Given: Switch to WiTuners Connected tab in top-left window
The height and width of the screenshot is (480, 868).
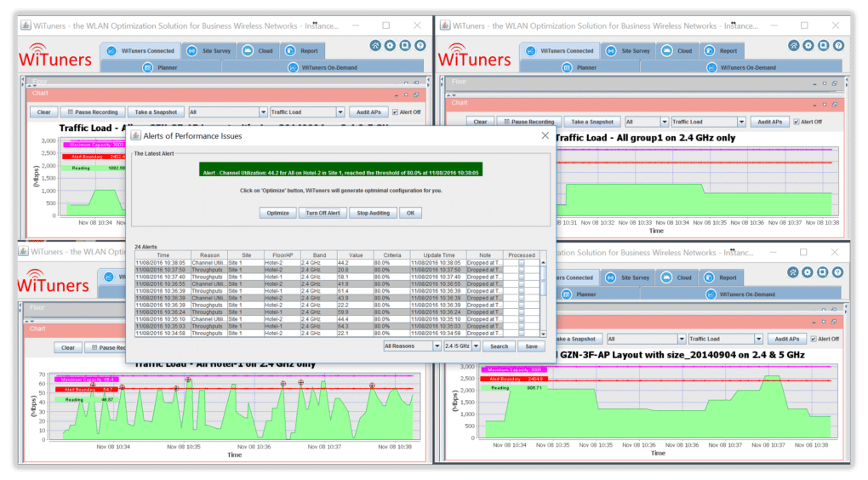Looking at the screenshot, I should click(x=140, y=50).
